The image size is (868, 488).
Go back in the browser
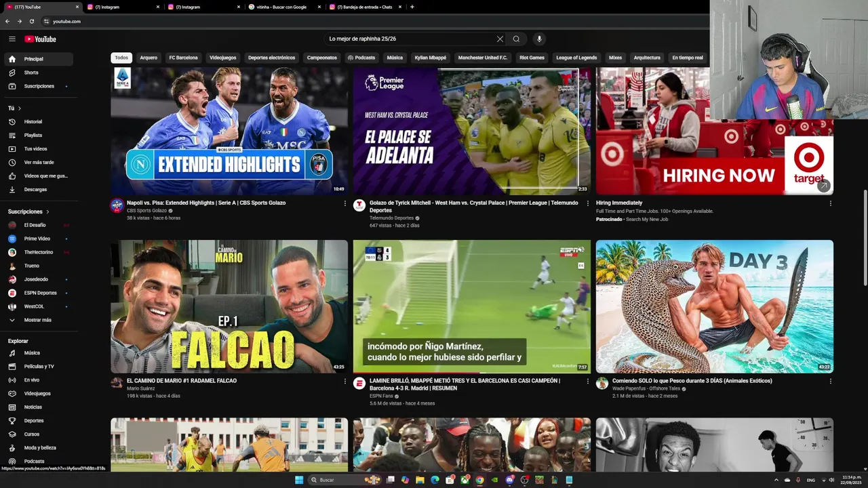click(7, 21)
